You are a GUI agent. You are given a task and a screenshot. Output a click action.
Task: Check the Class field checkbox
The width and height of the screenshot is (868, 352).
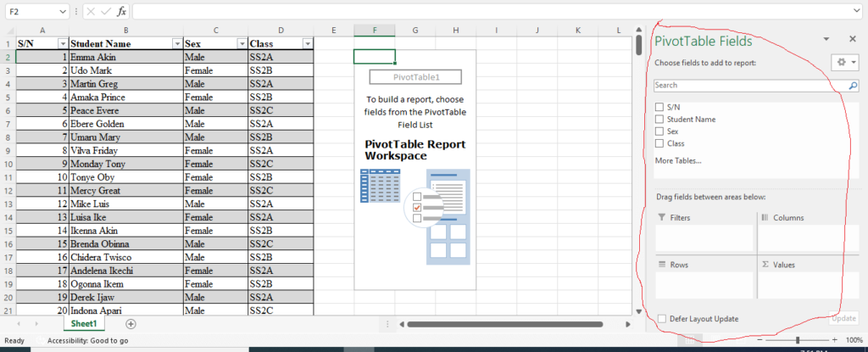[659, 143]
